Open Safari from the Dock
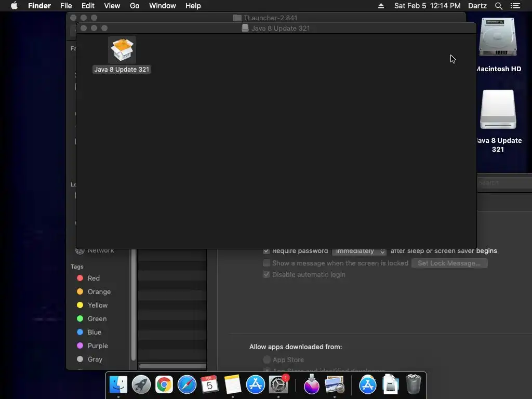 [x=187, y=384]
